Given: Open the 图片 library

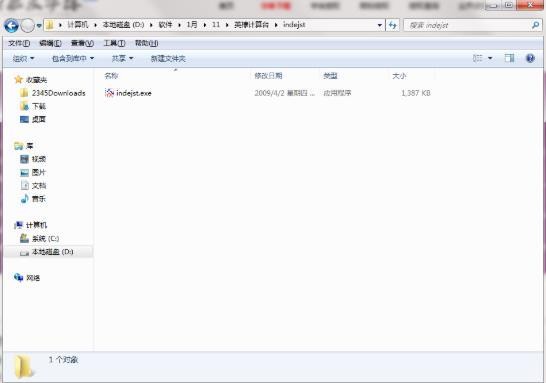Looking at the screenshot, I should tap(39, 172).
